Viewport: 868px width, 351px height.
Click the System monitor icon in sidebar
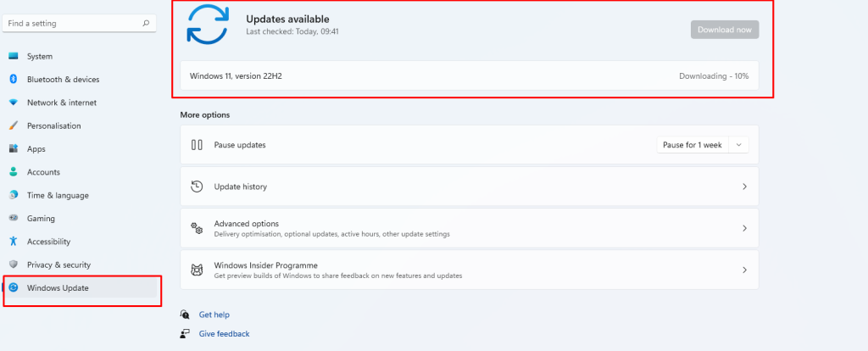coord(14,56)
